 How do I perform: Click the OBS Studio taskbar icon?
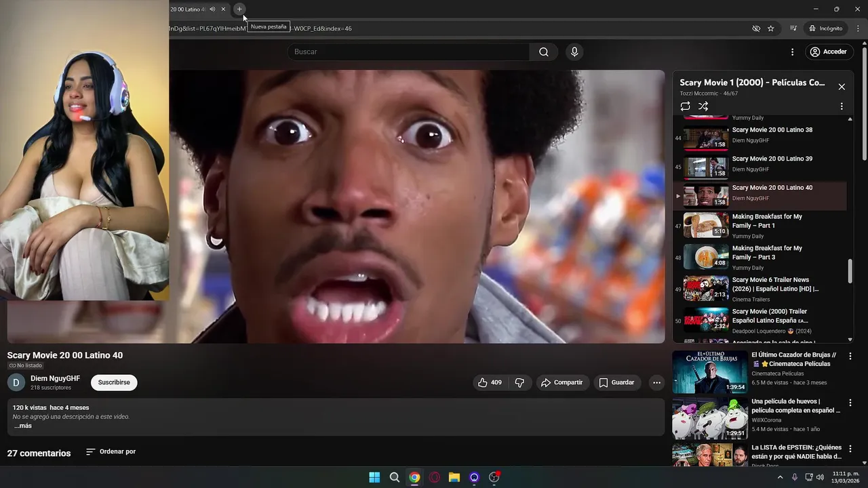[x=494, y=477]
